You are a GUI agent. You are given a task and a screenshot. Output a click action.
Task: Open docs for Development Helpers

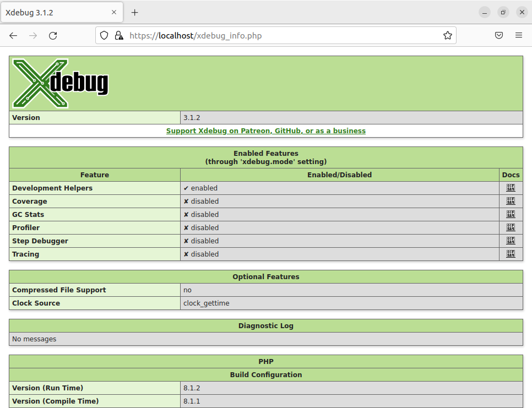[511, 188]
